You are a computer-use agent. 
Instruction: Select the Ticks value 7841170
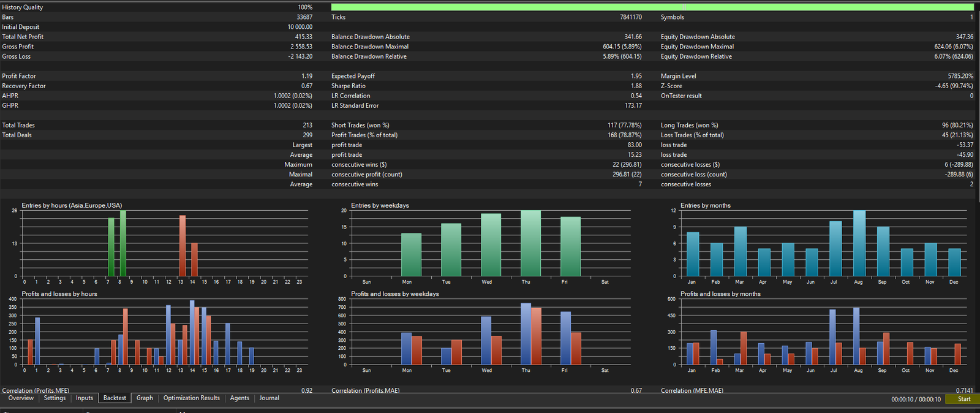coord(631,17)
